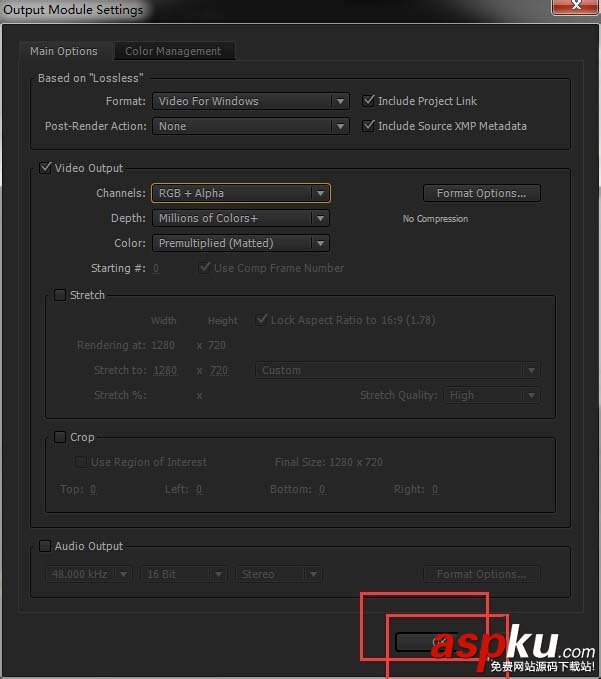Open the 16 Bit audio depth dropdown
Image resolution: width=601 pixels, height=679 pixels.
[184, 574]
